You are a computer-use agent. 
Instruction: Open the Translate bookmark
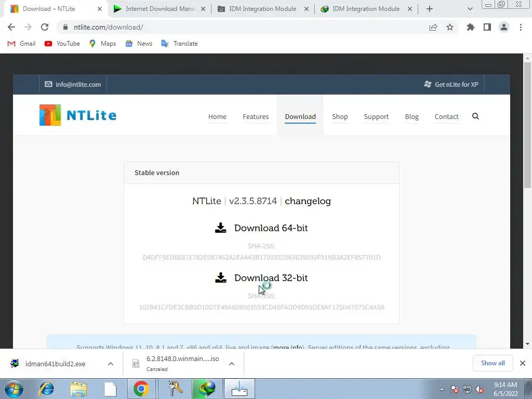tap(179, 44)
